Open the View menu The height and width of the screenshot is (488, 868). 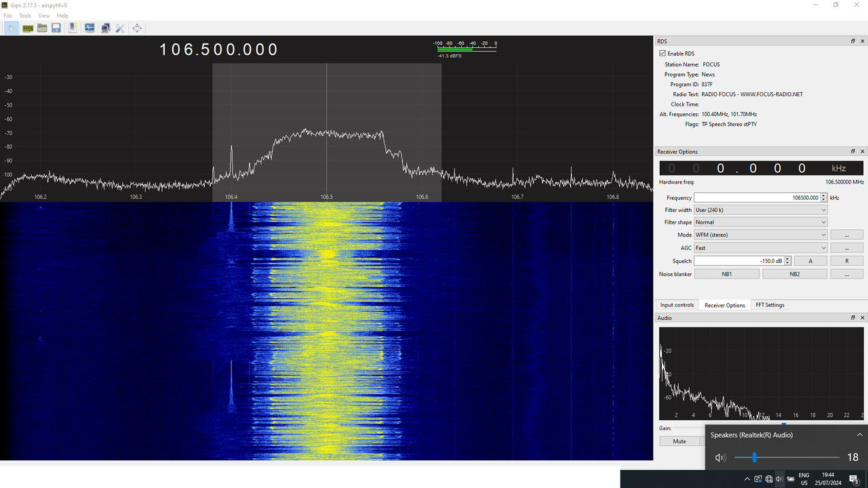(x=44, y=16)
